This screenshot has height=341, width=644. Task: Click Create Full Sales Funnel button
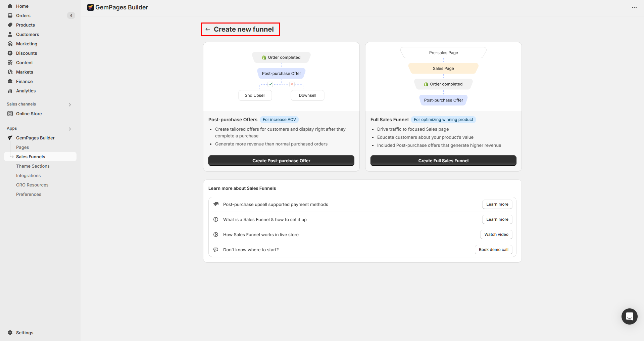point(443,161)
